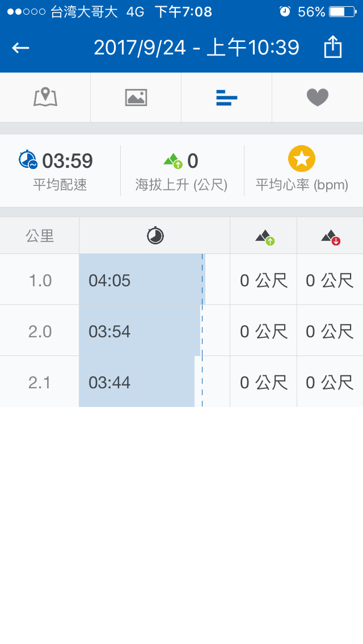363x644 pixels.
Task: Open the heart rate tab
Action: (x=318, y=98)
